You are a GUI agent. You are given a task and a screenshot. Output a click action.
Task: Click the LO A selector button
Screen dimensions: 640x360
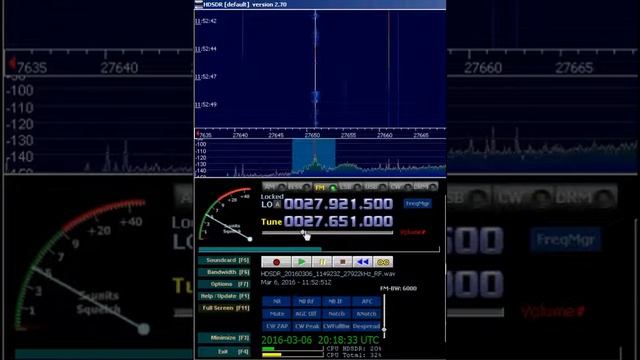[x=277, y=204]
